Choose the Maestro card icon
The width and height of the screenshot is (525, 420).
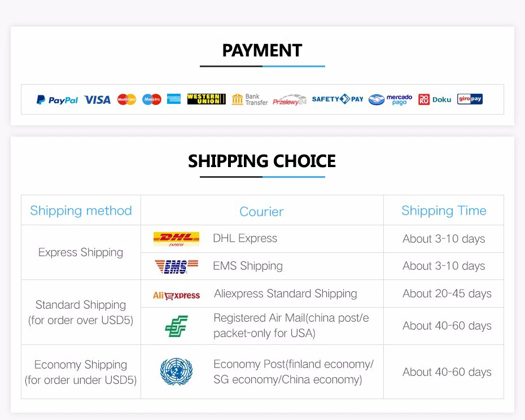152,99
